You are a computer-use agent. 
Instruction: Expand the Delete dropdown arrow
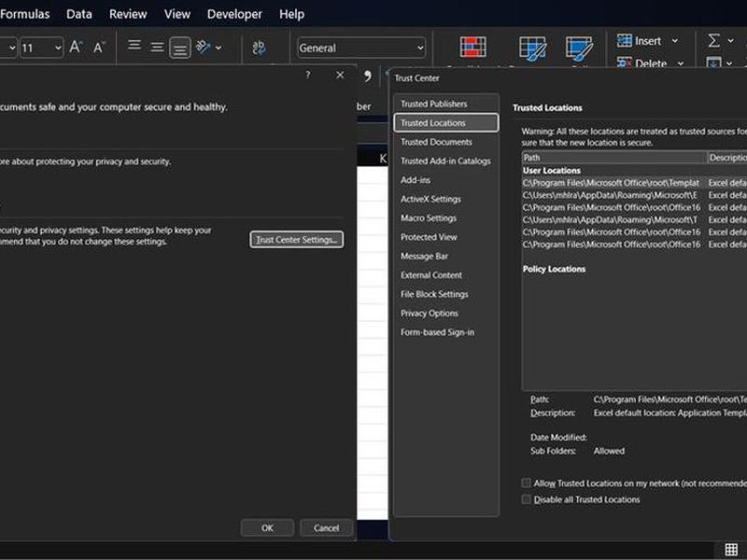[x=681, y=63]
